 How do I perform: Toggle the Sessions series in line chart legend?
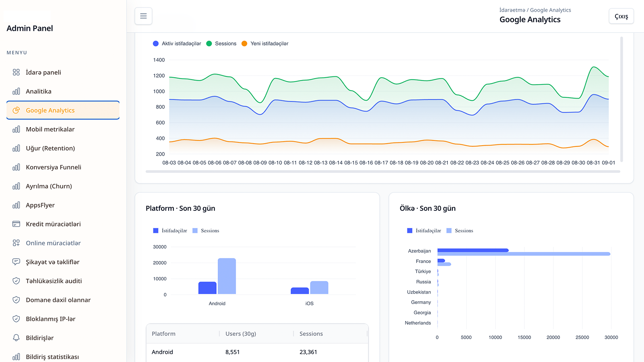[221, 43]
